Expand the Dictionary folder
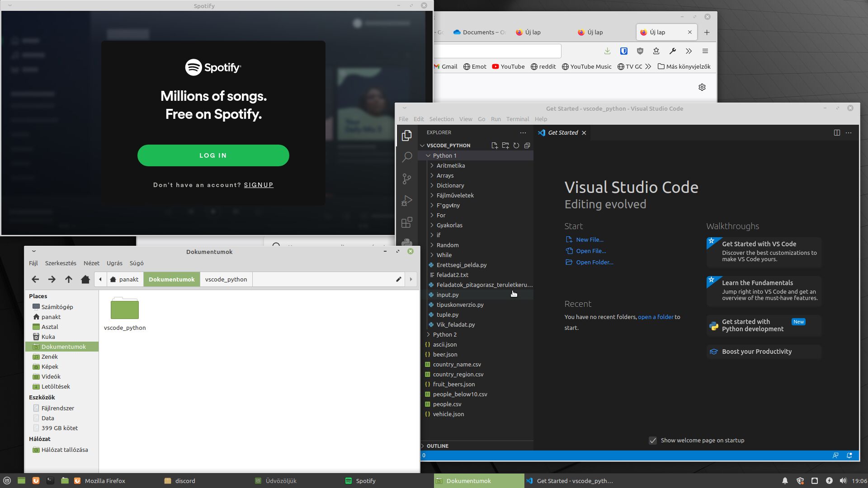This screenshot has width=868, height=488. tap(432, 185)
